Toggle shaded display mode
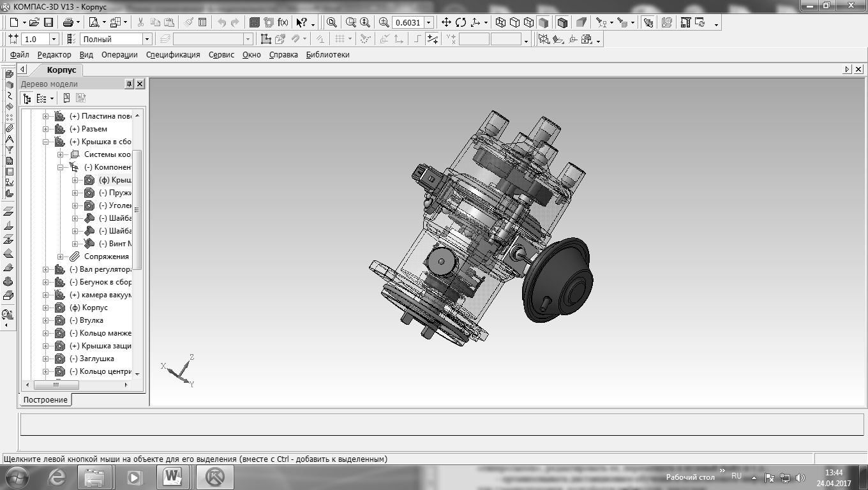 [543, 22]
